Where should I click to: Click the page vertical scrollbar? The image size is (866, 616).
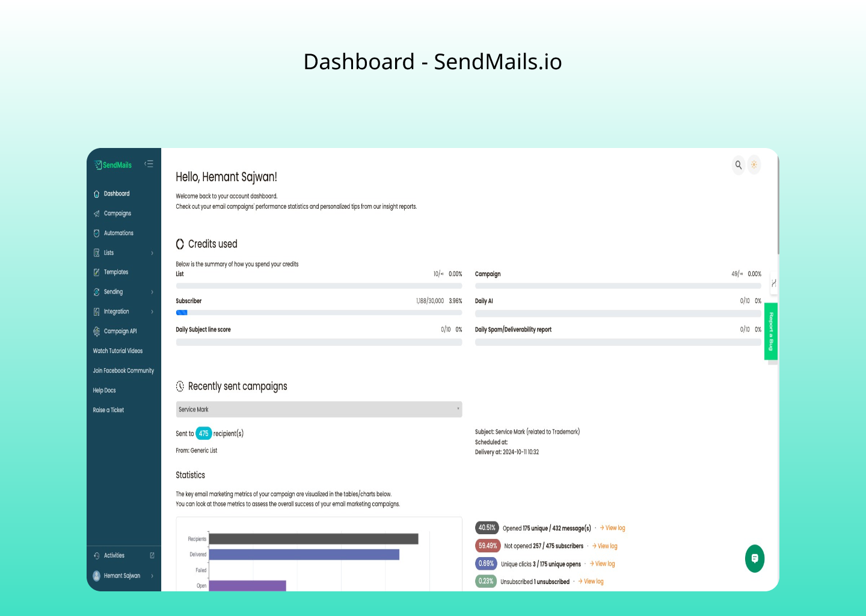(778, 205)
